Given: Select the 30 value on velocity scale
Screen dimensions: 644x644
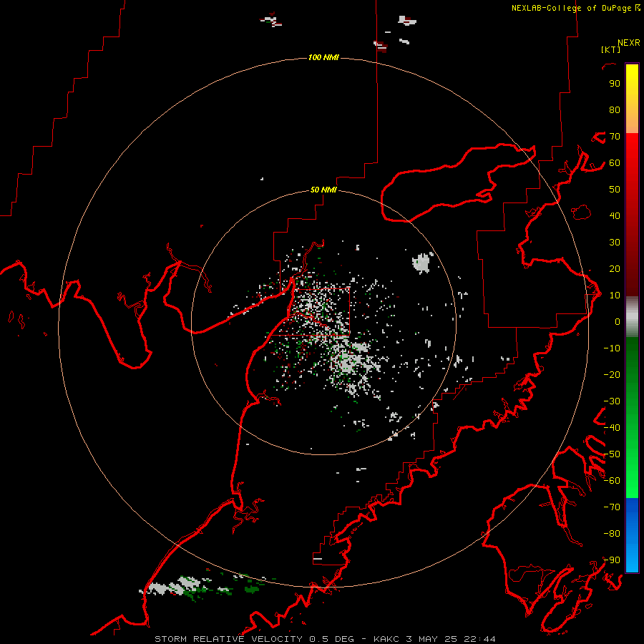Looking at the screenshot, I should click(615, 243).
